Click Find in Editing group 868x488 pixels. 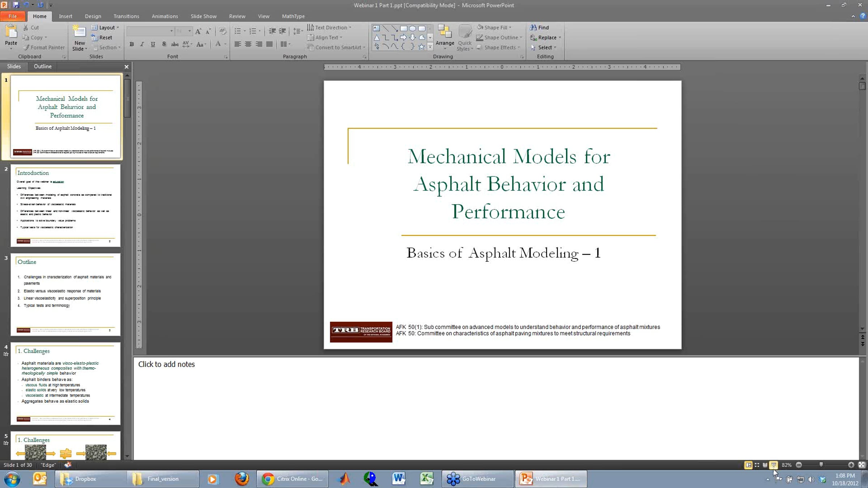click(539, 27)
